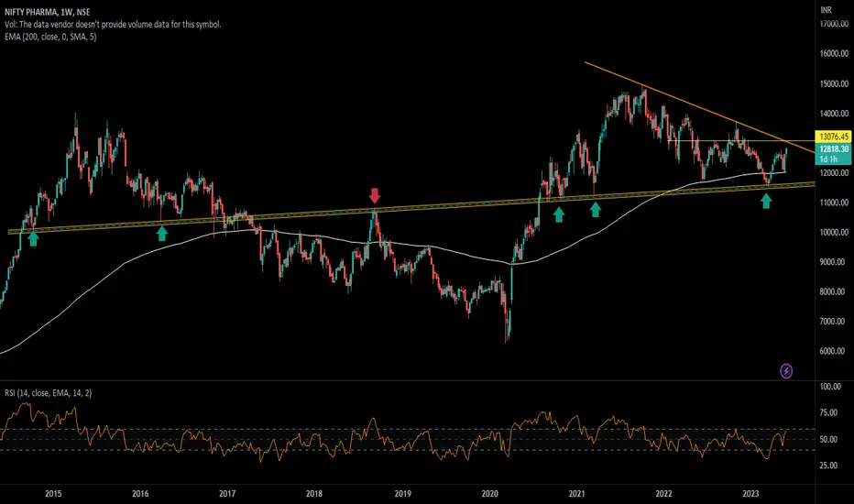This screenshot has height=504, width=854.
Task: Click the 2022 year label on time axis
Action: pos(663,494)
